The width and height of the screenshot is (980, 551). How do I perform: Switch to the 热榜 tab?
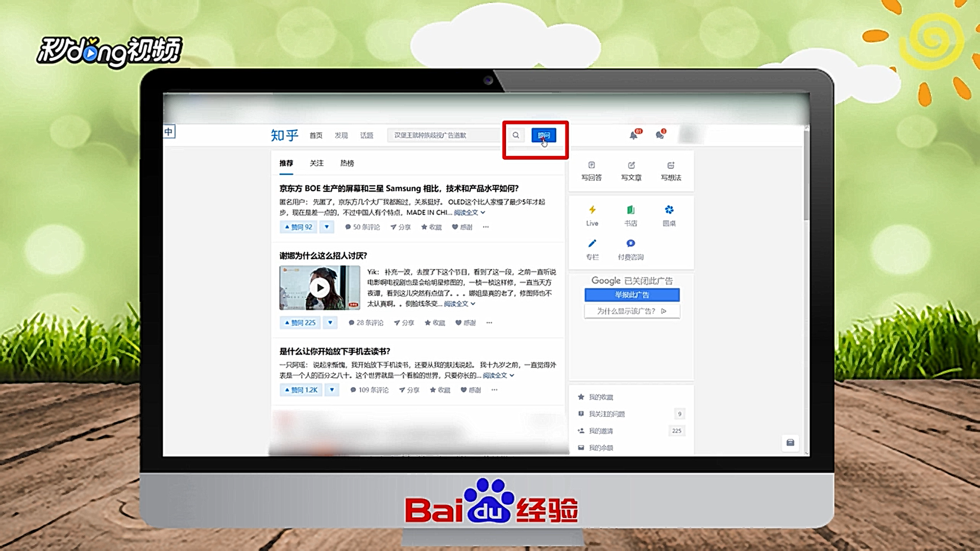347,163
